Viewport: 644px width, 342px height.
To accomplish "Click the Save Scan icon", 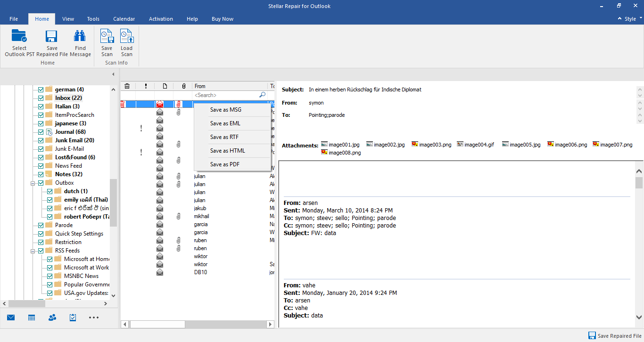I will pos(107,37).
